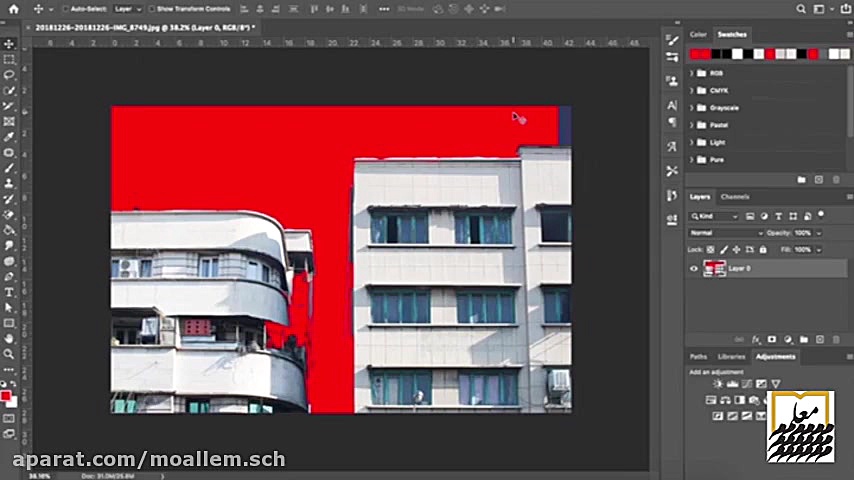Switch to the Libraries tab
Image resolution: width=854 pixels, height=480 pixels.
point(731,357)
